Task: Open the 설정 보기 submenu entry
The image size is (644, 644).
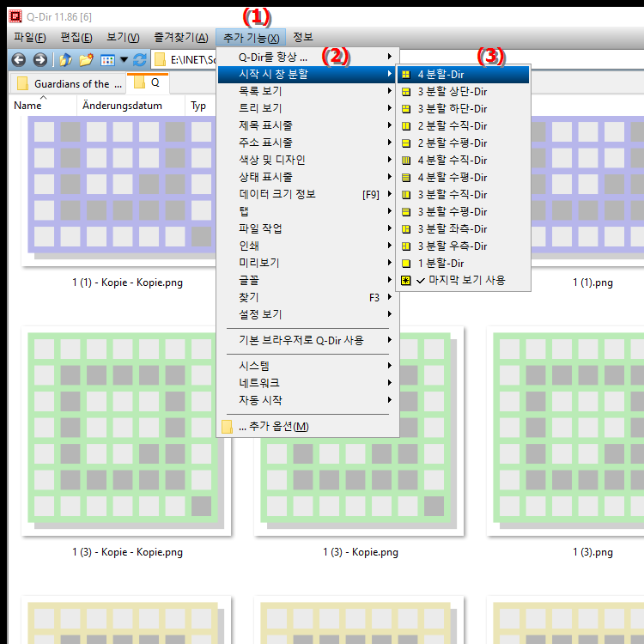Action: tap(307, 314)
